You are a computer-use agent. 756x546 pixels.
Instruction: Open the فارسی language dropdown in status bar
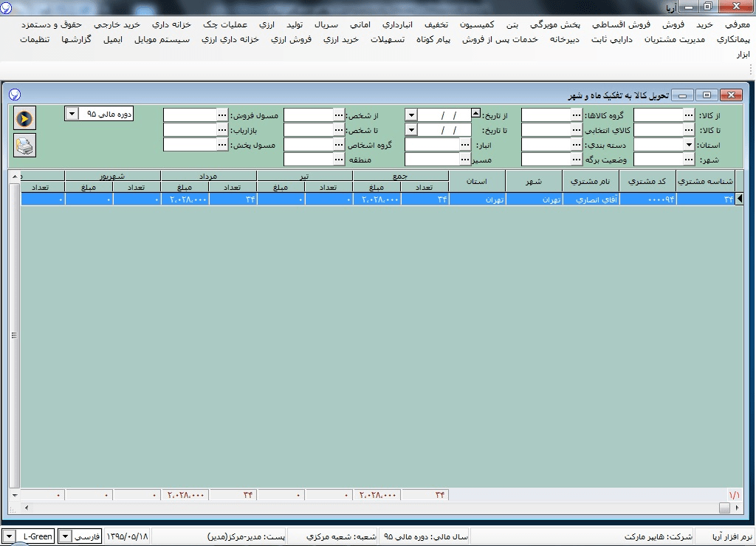[65, 536]
